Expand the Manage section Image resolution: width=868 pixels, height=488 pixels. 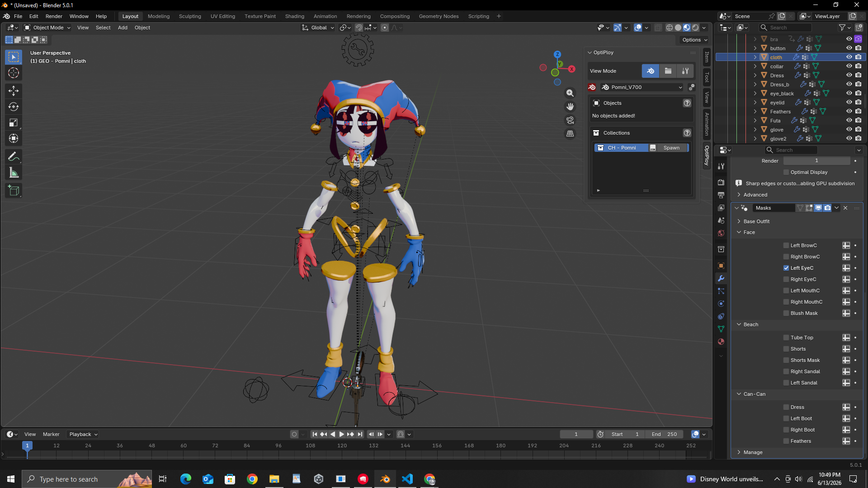(753, 452)
